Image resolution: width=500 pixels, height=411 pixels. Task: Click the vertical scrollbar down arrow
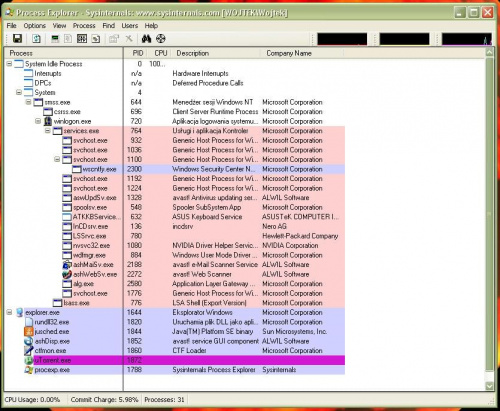489,386
